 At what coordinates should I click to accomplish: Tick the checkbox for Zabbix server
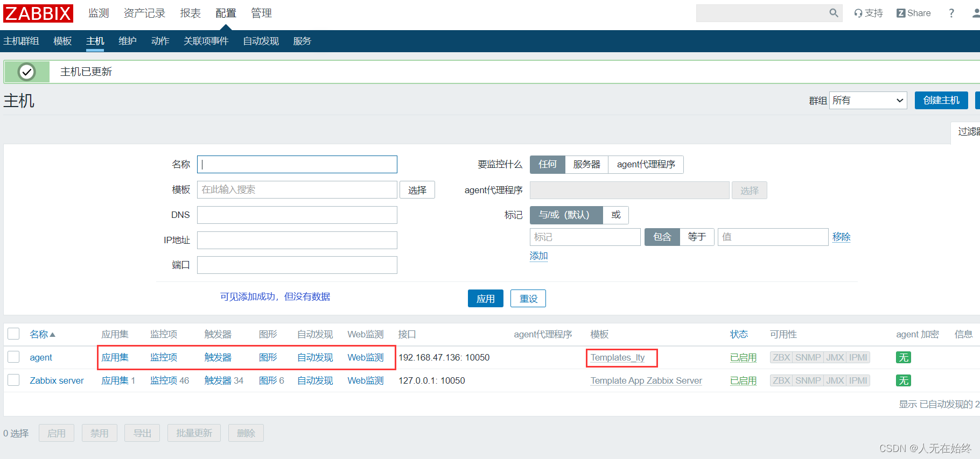[x=13, y=380]
